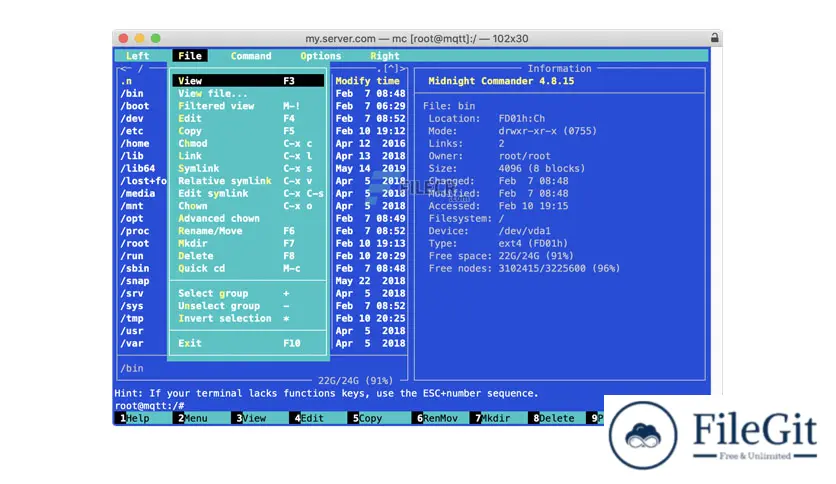Select /snap directory row

[x=134, y=281]
